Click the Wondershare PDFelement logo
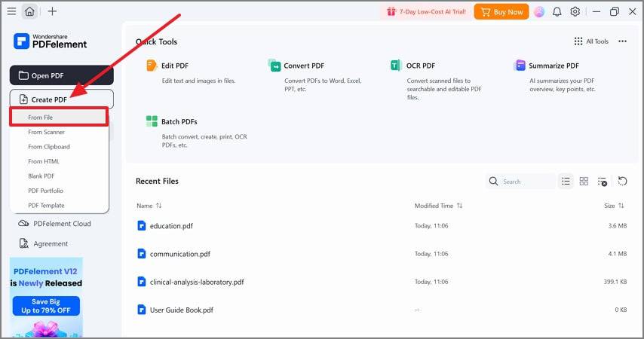644x339 pixels. pyautogui.click(x=50, y=41)
